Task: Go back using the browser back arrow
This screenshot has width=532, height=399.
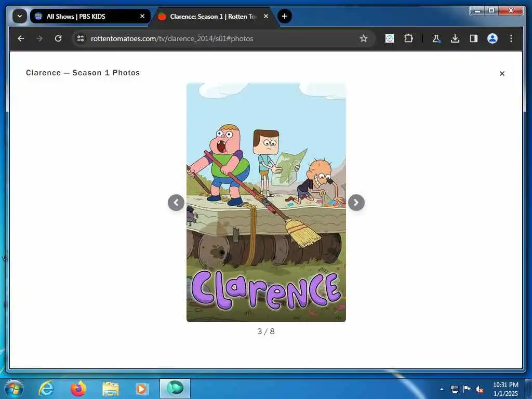Action: coord(21,38)
